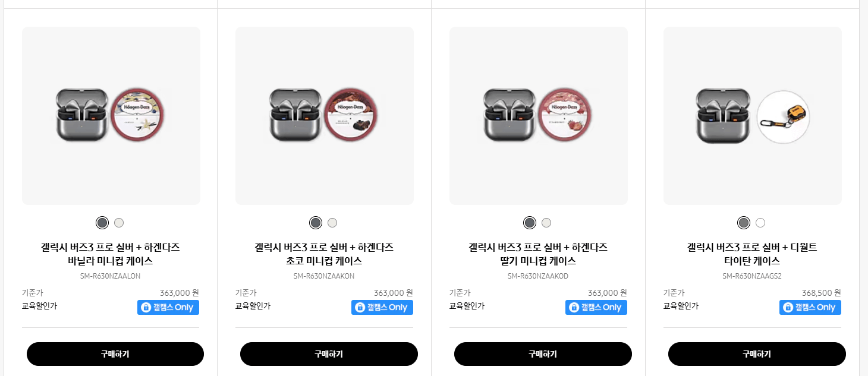Screen dimensions: 868x376
Task: Open Buds3 Pro strawberry Häagen-Dazs product image
Action: tap(539, 116)
